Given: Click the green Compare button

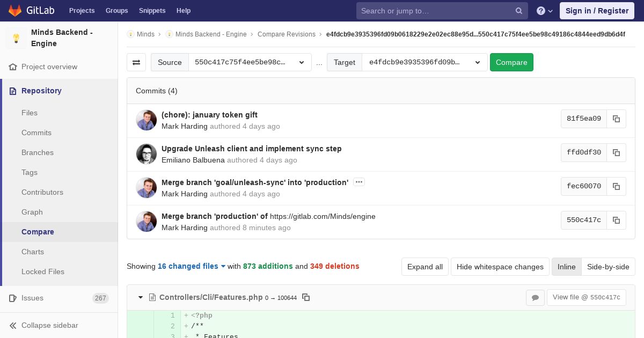Looking at the screenshot, I should (x=511, y=62).
